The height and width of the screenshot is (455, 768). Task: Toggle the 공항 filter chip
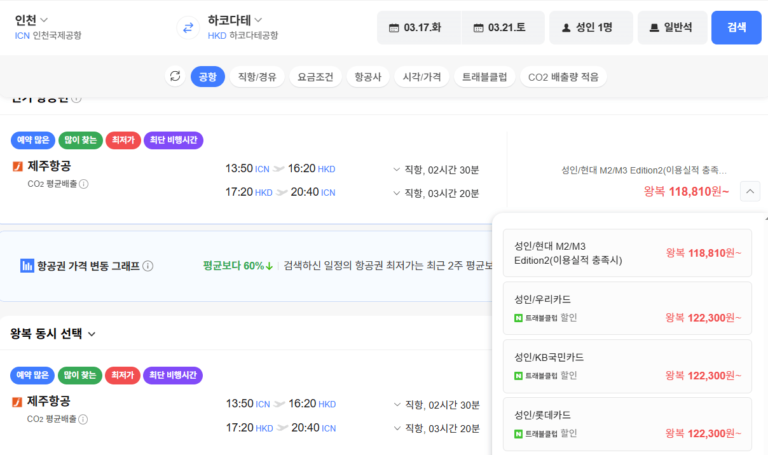coord(207,77)
